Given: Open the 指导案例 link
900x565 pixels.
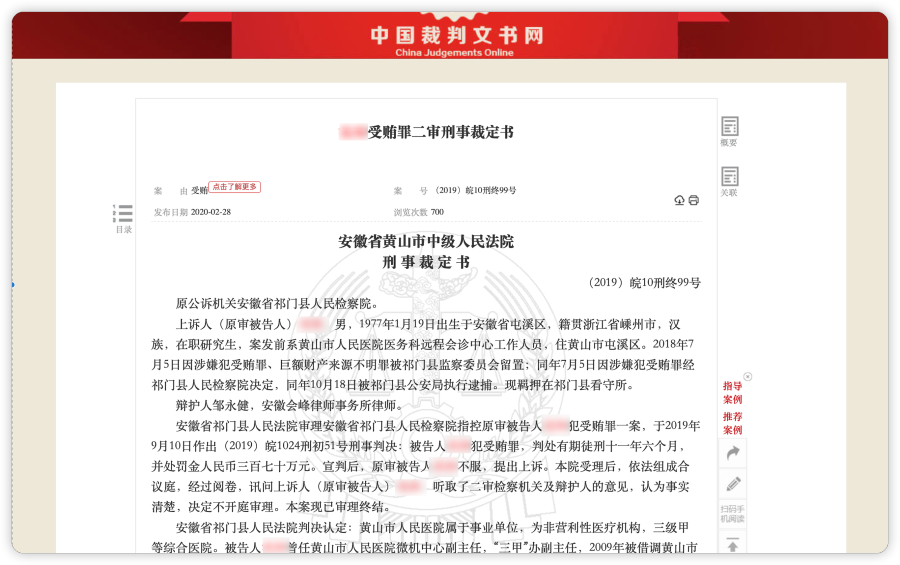Looking at the screenshot, I should (732, 392).
